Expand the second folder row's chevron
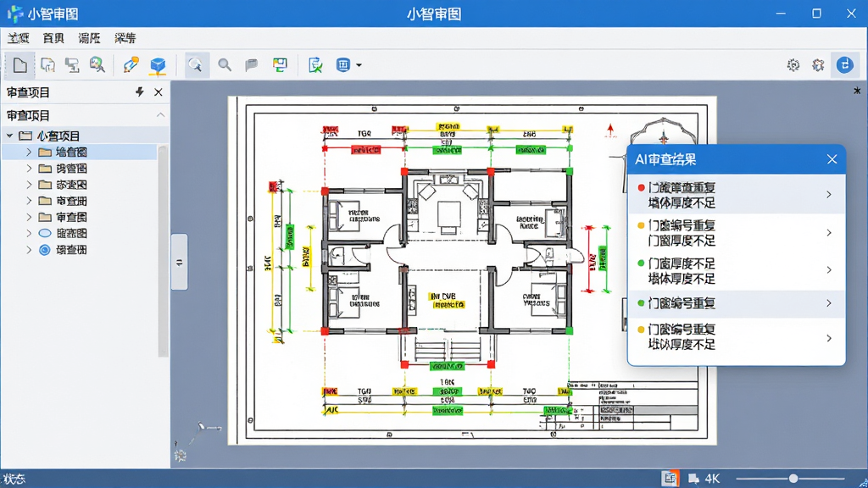 tap(29, 169)
